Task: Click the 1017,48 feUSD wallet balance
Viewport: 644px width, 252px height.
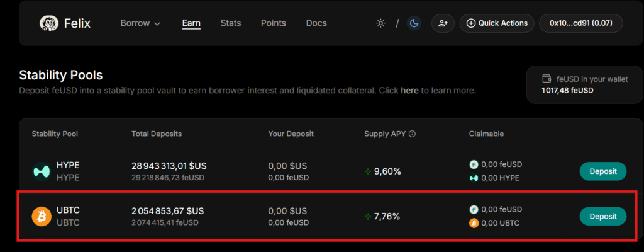Action: click(568, 90)
